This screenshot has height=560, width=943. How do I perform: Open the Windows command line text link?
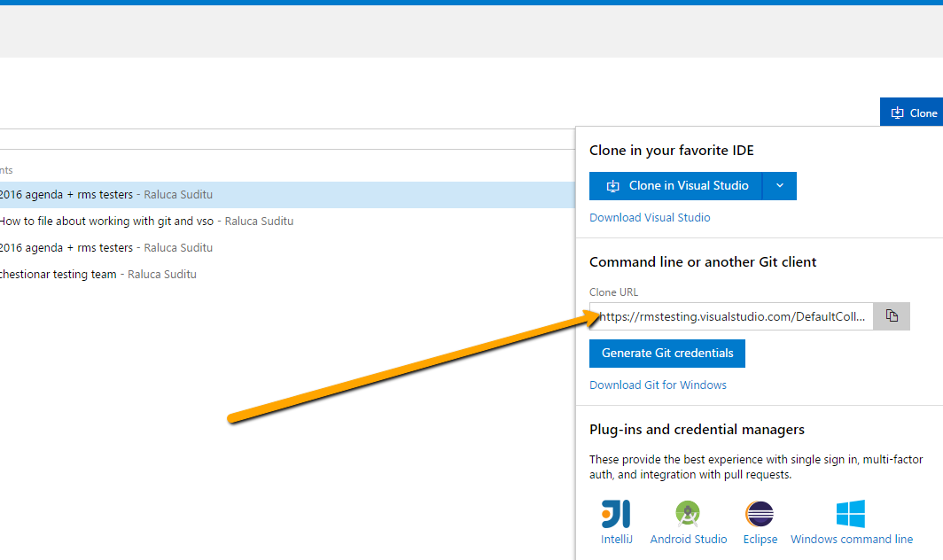tap(852, 539)
